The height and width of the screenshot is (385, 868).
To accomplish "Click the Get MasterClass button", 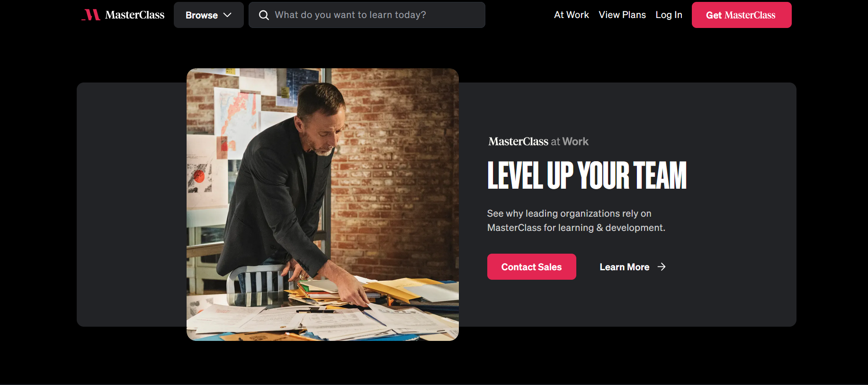I will 741,15.
